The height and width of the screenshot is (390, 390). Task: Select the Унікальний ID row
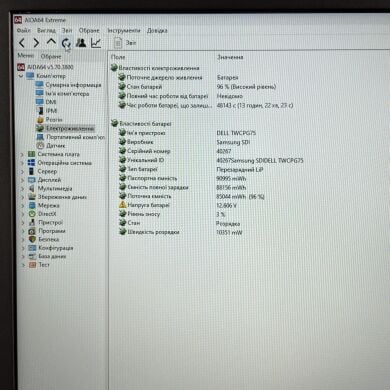211,160
